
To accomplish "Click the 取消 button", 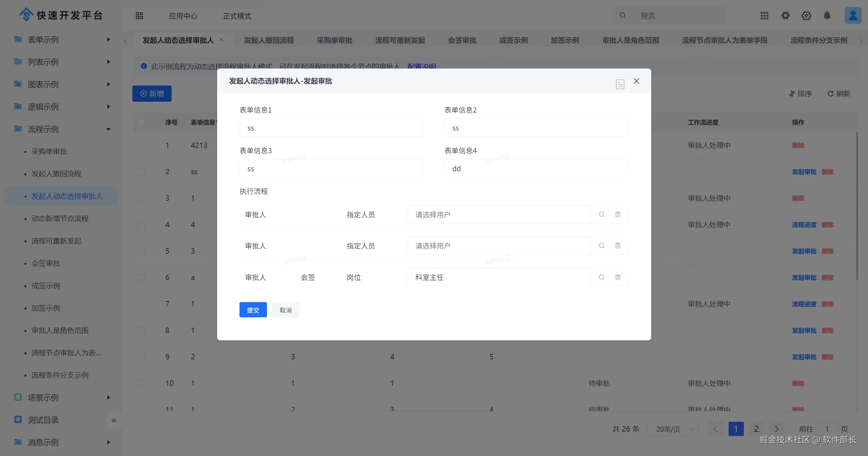I will click(285, 310).
